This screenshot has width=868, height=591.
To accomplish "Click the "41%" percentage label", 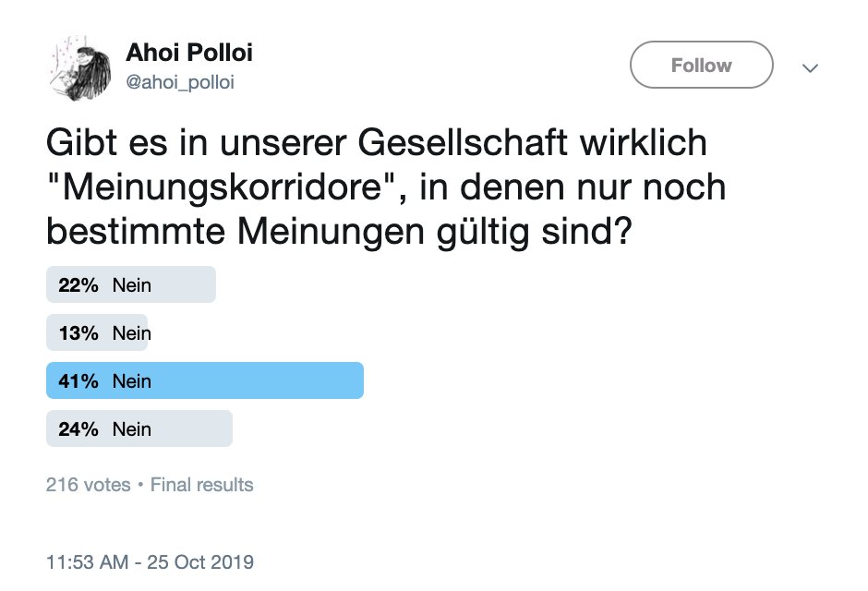I will coord(78,381).
